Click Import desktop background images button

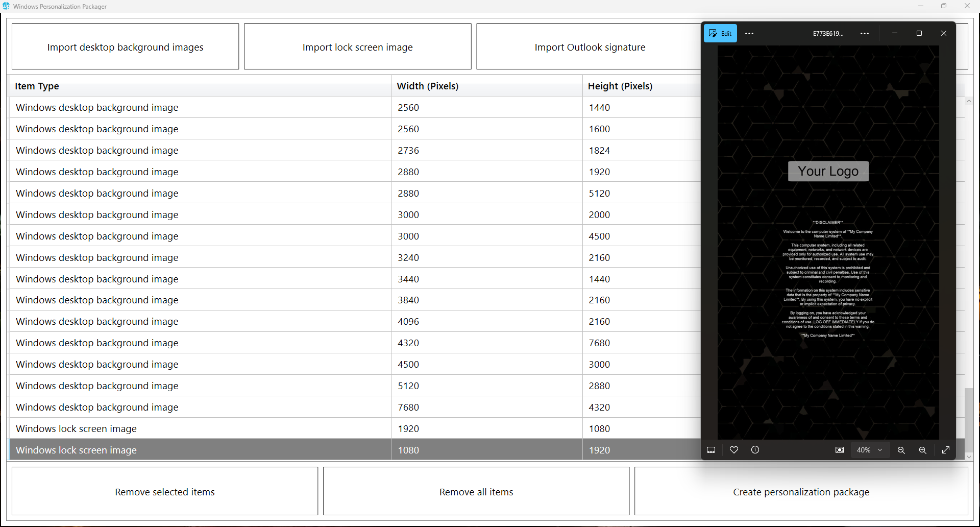pos(125,47)
